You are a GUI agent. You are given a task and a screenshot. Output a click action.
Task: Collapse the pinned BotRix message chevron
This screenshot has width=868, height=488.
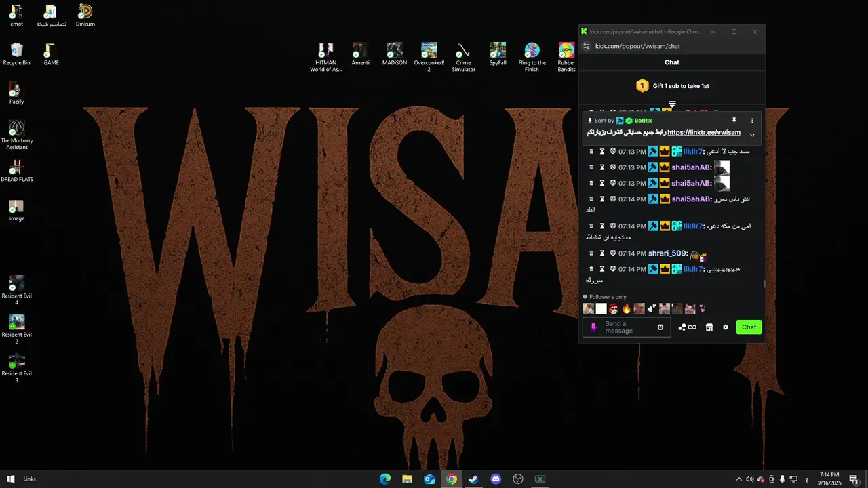(x=752, y=135)
